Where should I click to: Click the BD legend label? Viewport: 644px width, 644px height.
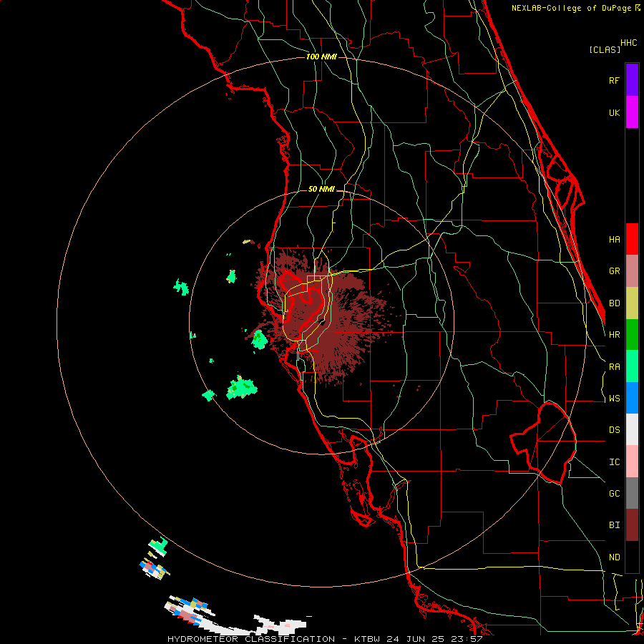tap(614, 303)
